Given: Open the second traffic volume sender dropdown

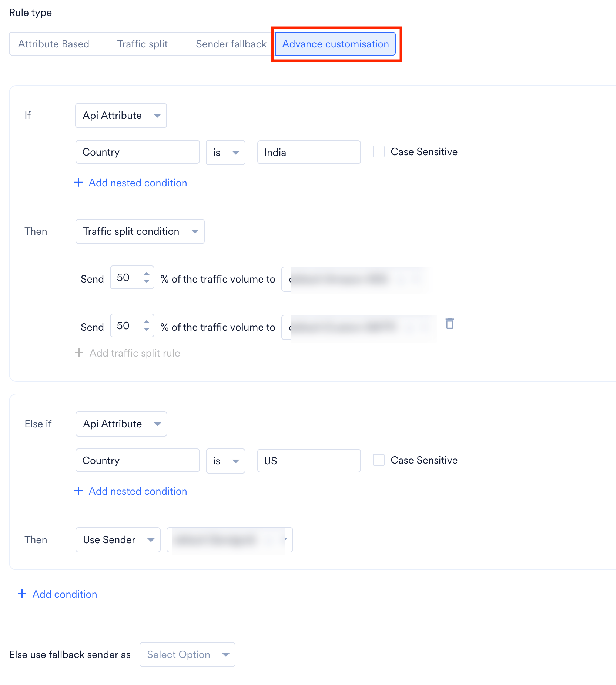Looking at the screenshot, I should (x=359, y=327).
